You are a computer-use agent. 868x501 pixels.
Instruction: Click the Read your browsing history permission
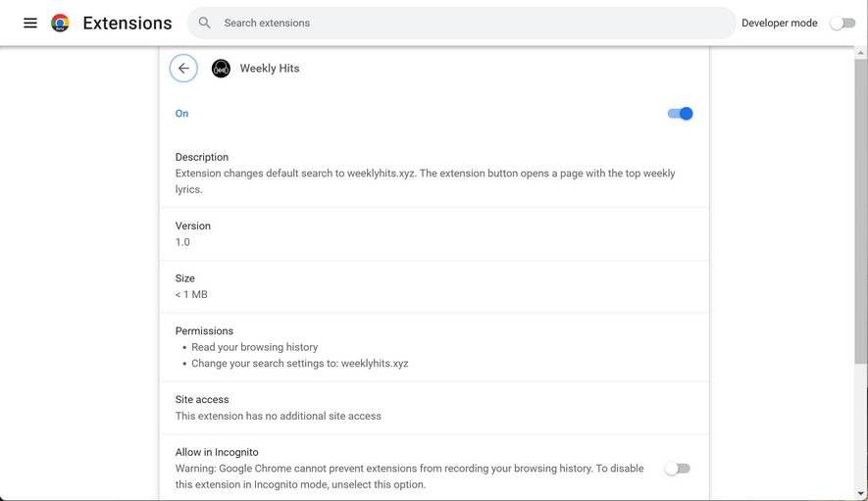tap(254, 347)
